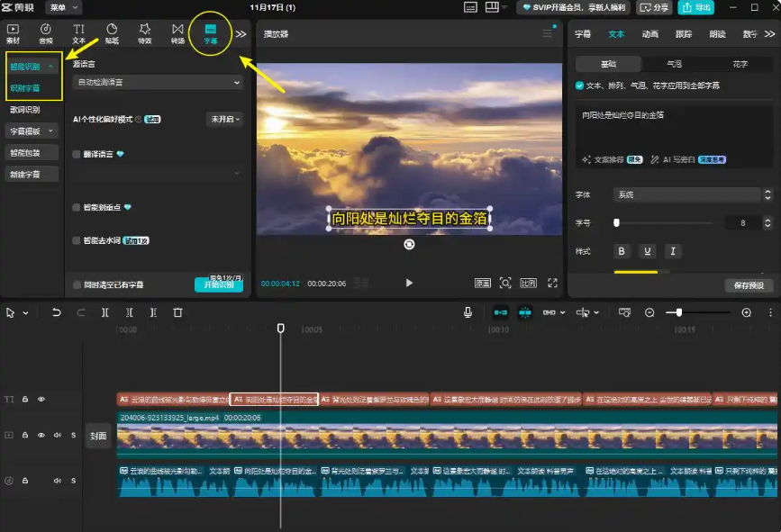Select the 花字 tab

coord(740,65)
